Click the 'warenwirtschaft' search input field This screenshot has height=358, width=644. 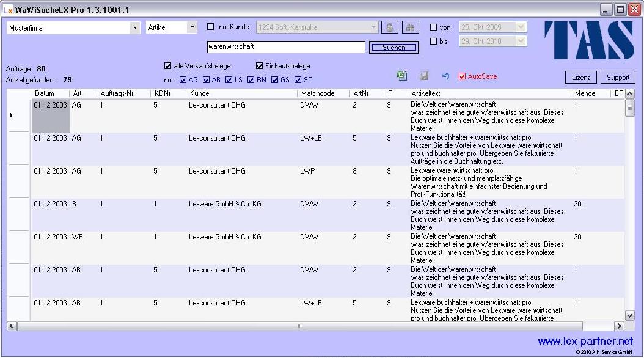[x=286, y=47]
